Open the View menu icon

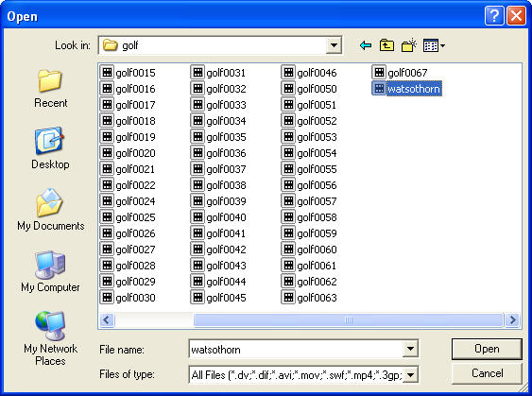pos(434,45)
